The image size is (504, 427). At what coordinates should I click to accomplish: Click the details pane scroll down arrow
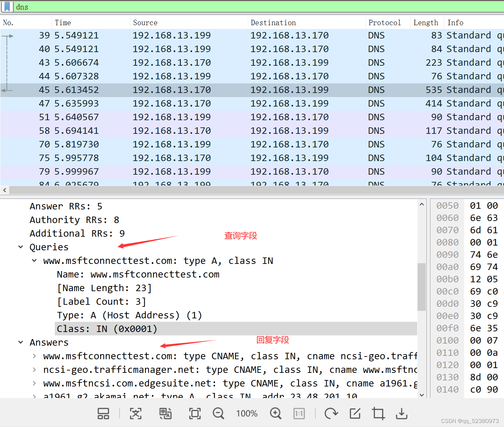point(422,395)
